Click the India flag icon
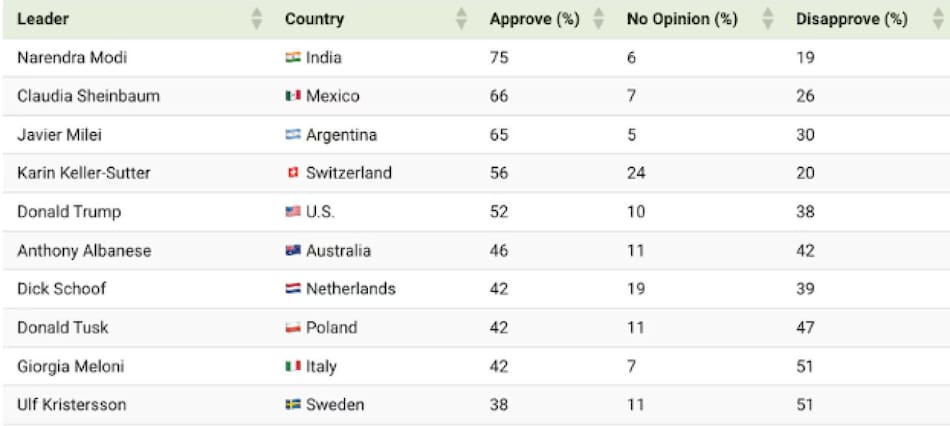Image resolution: width=950 pixels, height=426 pixels. 293,58
